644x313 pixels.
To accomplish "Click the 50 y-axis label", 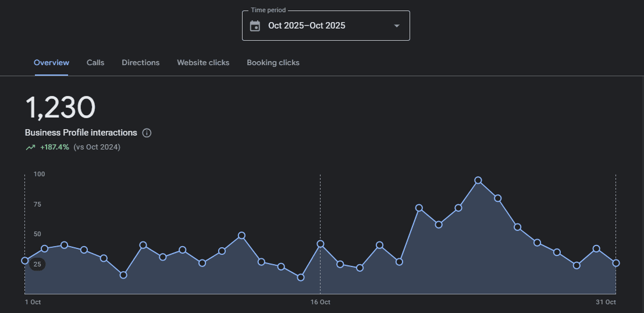I will pos(37,234).
